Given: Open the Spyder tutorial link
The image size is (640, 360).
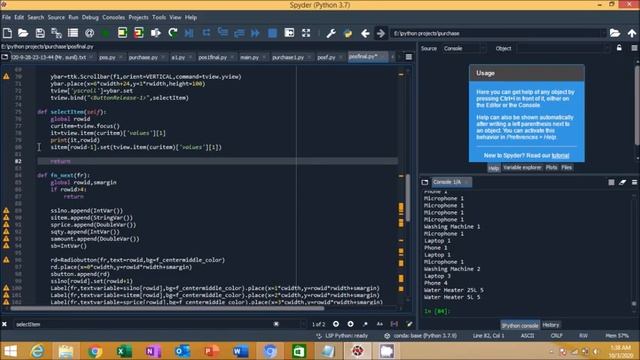Looking at the screenshot, I should click(x=560, y=156).
